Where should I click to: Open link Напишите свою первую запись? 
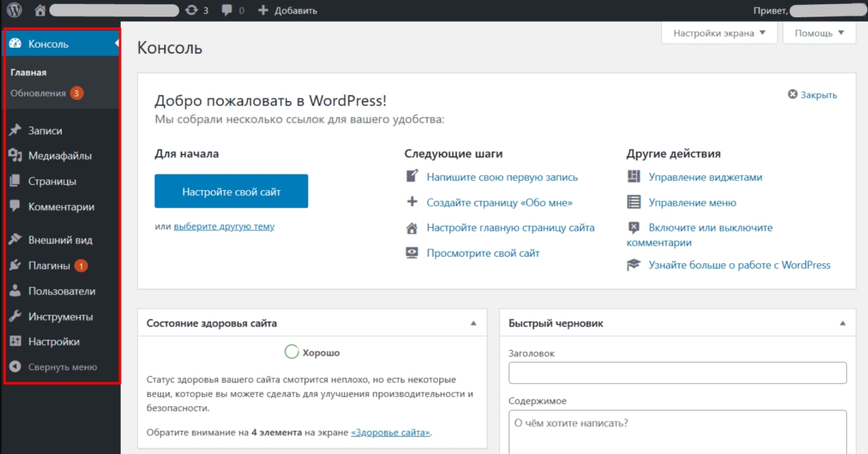tap(502, 177)
